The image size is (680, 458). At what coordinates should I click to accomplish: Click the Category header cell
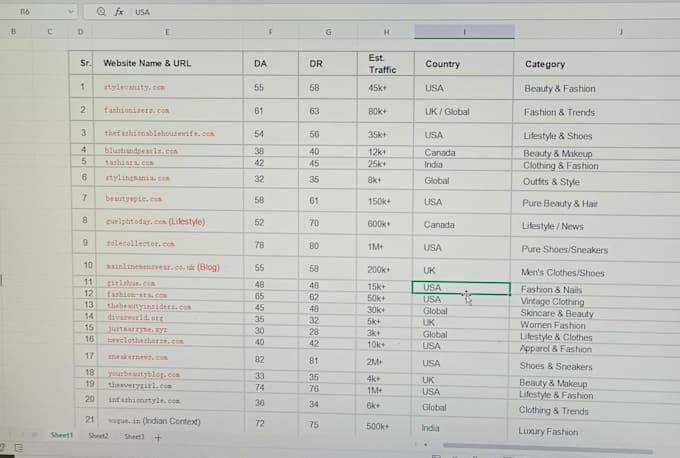(x=597, y=64)
